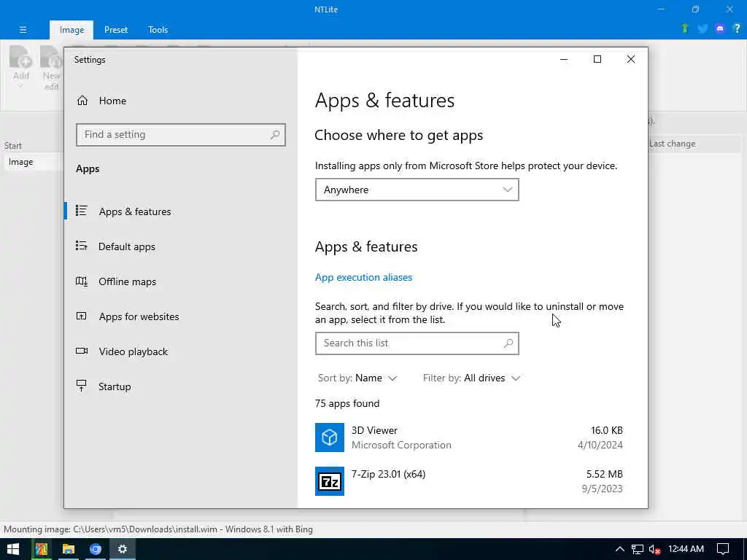
Task: Select the 3D Viewer app entry
Action: [x=469, y=437]
